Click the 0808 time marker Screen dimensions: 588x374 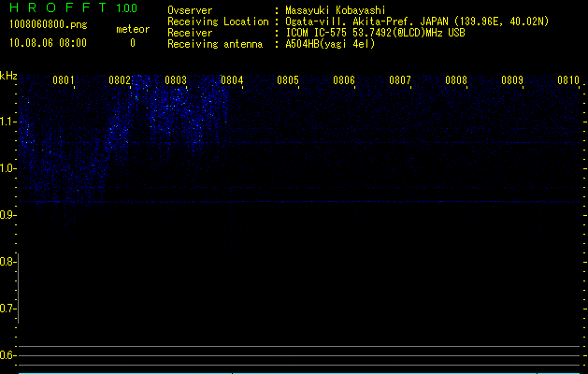point(456,80)
